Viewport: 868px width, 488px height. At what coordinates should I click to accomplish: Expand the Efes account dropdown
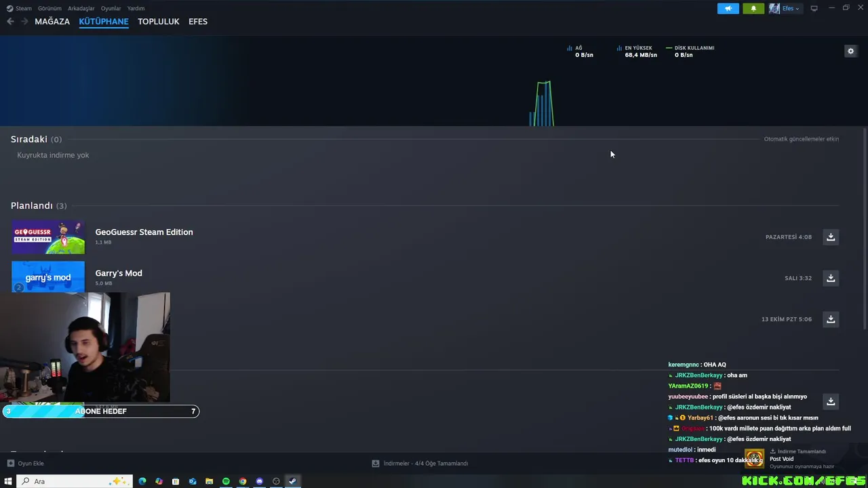[x=791, y=8]
